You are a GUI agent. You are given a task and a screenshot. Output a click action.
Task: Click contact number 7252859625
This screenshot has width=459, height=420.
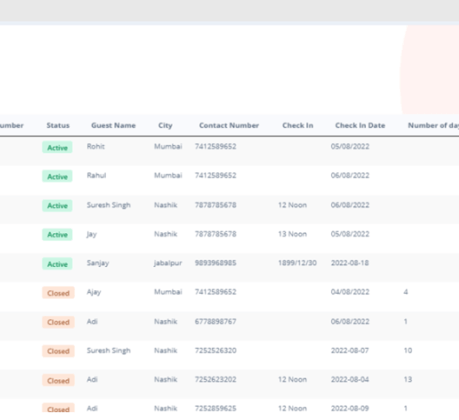pos(216,408)
